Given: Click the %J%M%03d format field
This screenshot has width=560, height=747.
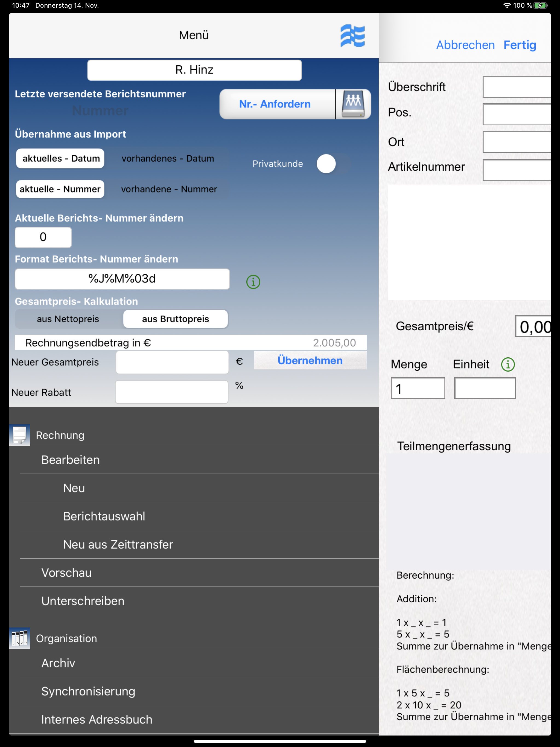Looking at the screenshot, I should click(x=122, y=279).
